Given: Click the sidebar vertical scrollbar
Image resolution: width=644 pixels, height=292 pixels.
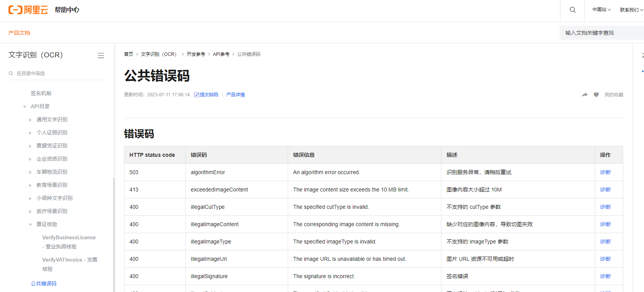Looking at the screenshot, I should 114,234.
